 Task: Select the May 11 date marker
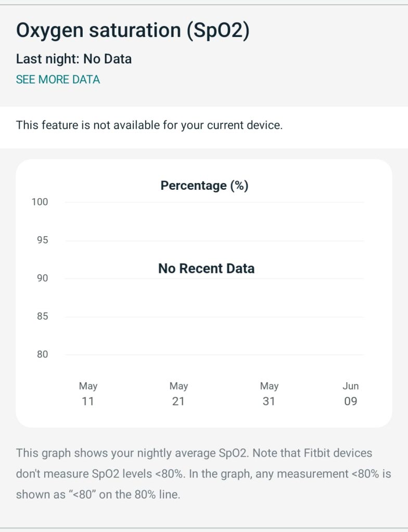tap(88, 394)
